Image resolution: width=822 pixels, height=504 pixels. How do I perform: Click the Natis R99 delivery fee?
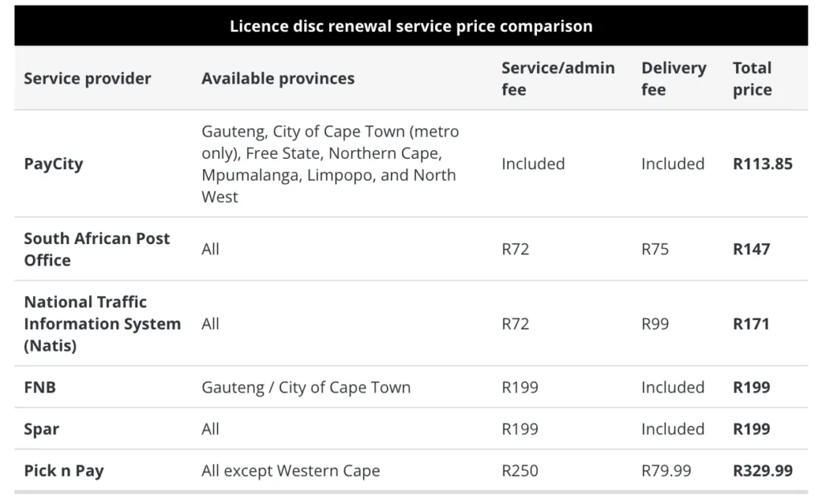pos(655,323)
